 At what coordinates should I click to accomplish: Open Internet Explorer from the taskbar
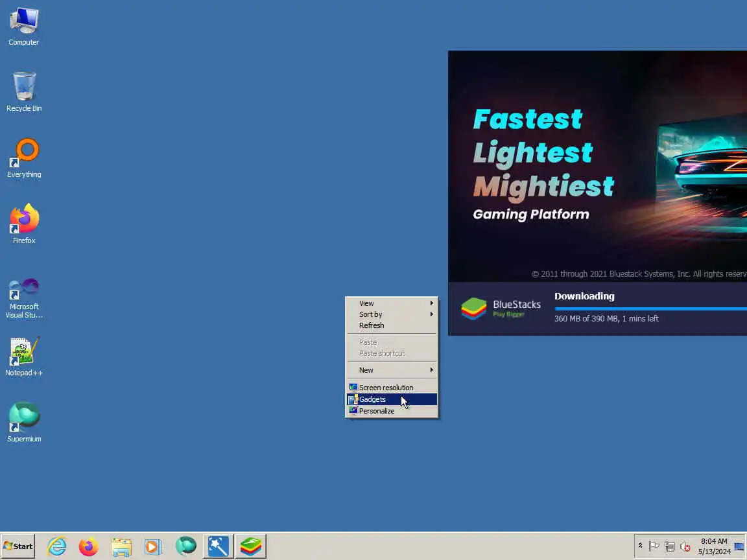point(57,546)
